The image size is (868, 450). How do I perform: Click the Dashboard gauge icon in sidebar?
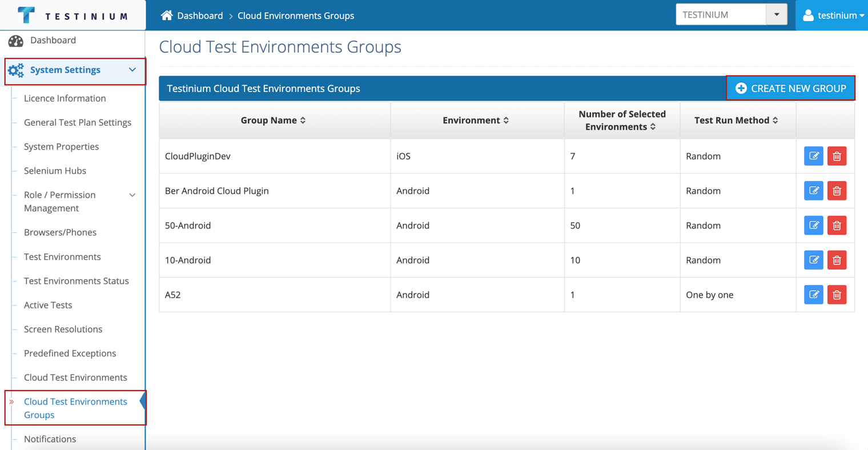click(x=16, y=41)
